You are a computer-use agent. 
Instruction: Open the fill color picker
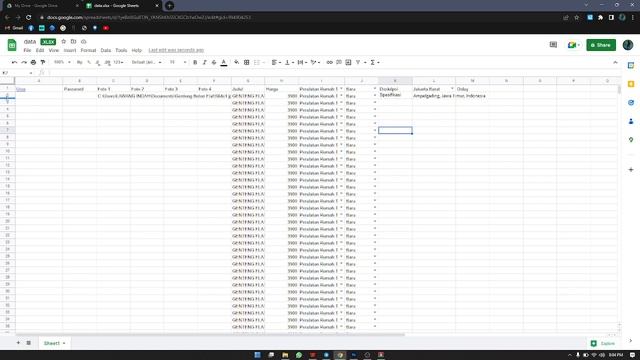[236, 62]
